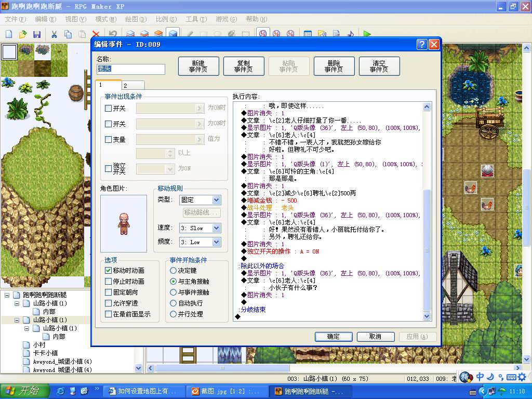
Task: Click the New project toolbar icon
Action: [x=9, y=34]
